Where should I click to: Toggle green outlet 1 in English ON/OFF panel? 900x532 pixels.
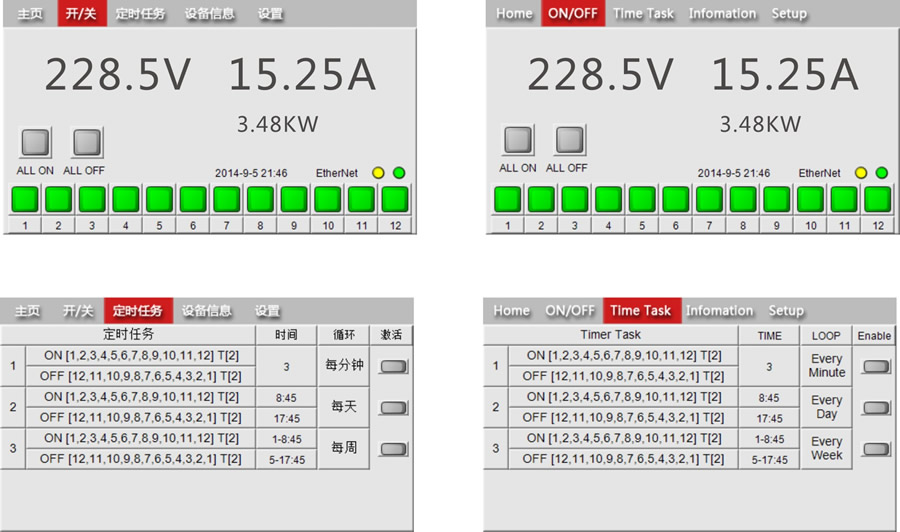pyautogui.click(x=508, y=199)
